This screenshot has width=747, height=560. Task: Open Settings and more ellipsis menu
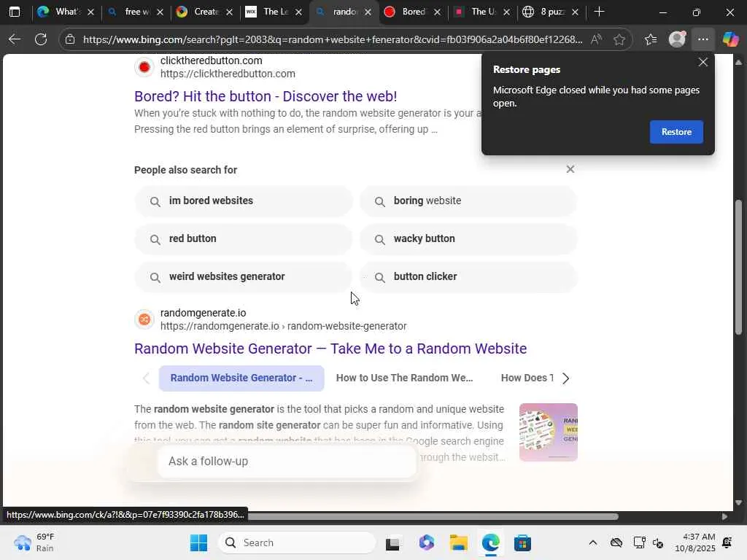pos(703,39)
